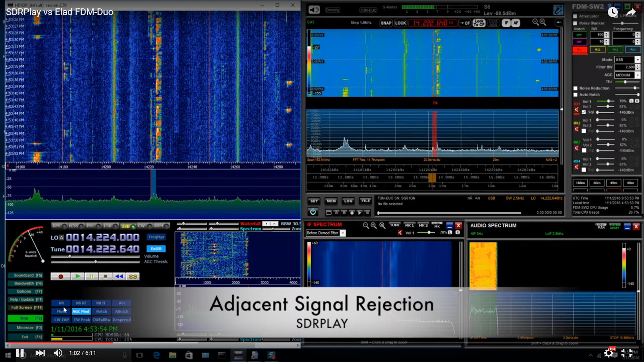Mute audio with FDM-SW2 speaker icon
This screenshot has width=644, height=362.
coord(314,10)
